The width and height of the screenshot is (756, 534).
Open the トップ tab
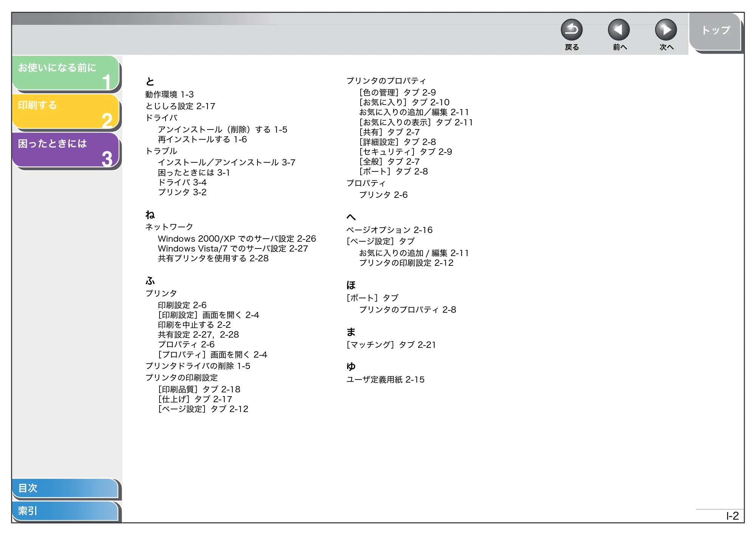pos(715,31)
